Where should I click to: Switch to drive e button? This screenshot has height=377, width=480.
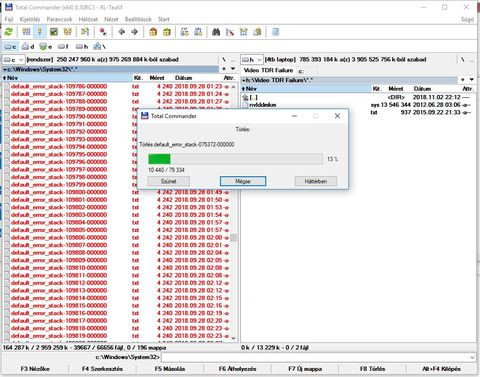(46, 47)
